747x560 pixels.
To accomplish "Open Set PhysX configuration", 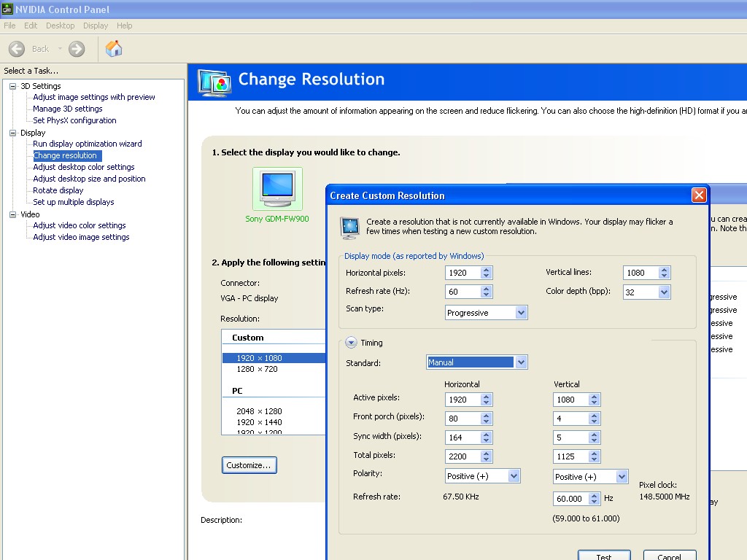I will click(74, 120).
